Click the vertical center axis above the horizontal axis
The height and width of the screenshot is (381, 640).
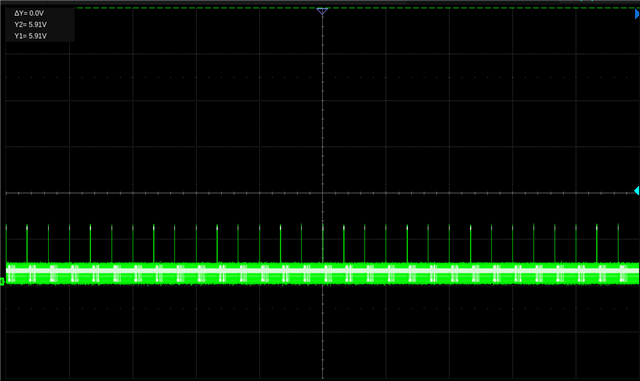[x=322, y=102]
